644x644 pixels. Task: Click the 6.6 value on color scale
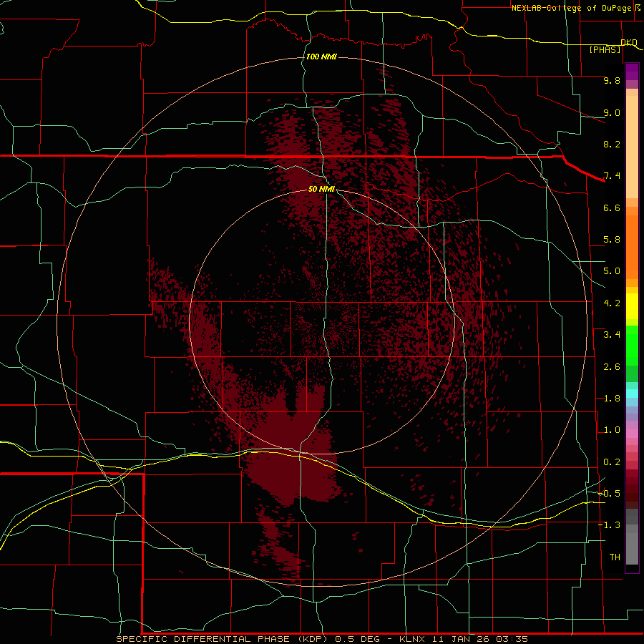click(x=612, y=208)
